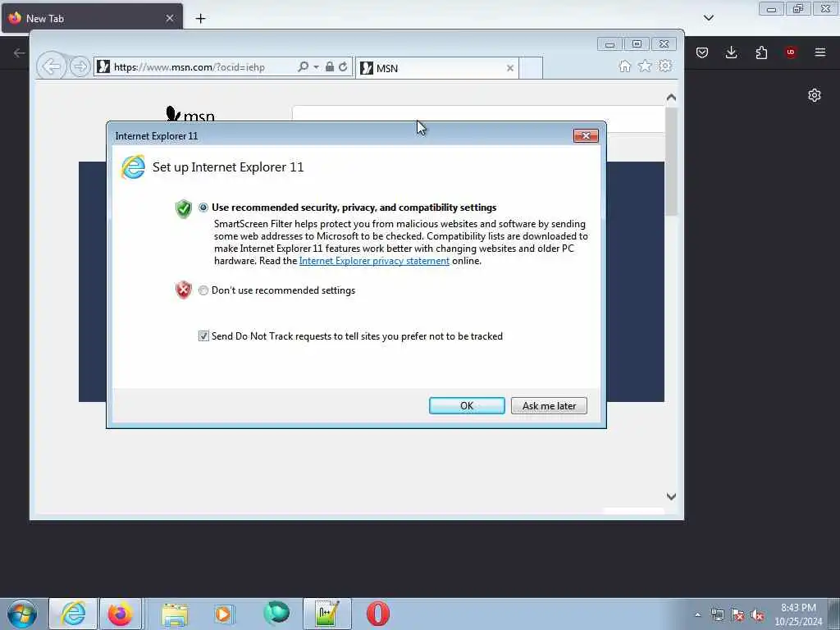Open Firefox hamburger application menu
The height and width of the screenshot is (630, 840).
(x=820, y=52)
